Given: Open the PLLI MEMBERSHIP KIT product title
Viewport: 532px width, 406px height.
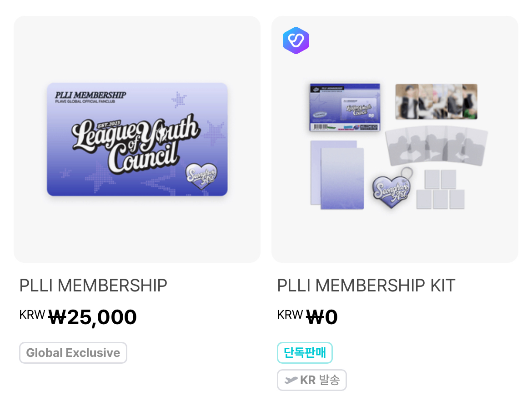Looking at the screenshot, I should [366, 286].
